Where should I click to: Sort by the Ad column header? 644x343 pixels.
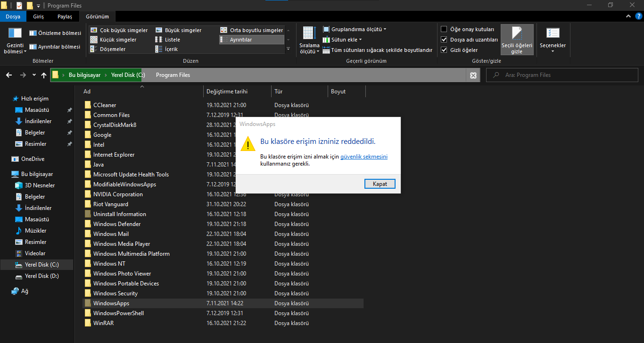[142, 92]
